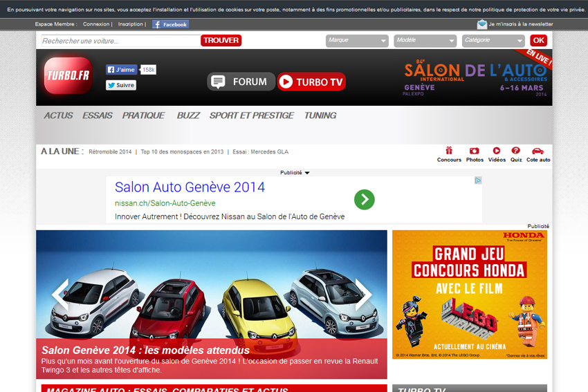Click the 158k Facebook like count
Screen dimensions: 588x392
pos(149,70)
